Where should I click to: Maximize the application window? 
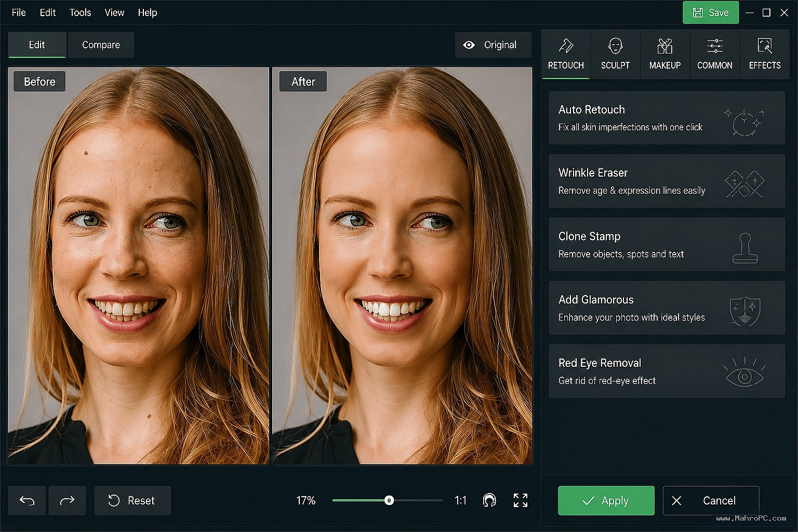pos(766,12)
